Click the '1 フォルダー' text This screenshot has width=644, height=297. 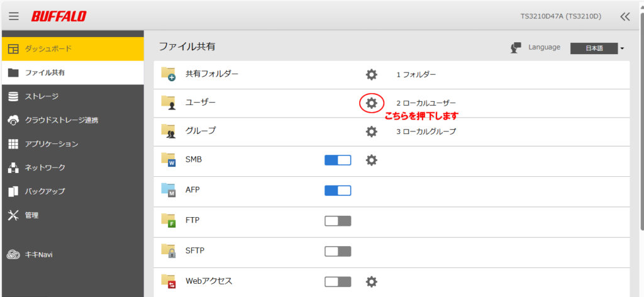(x=416, y=75)
